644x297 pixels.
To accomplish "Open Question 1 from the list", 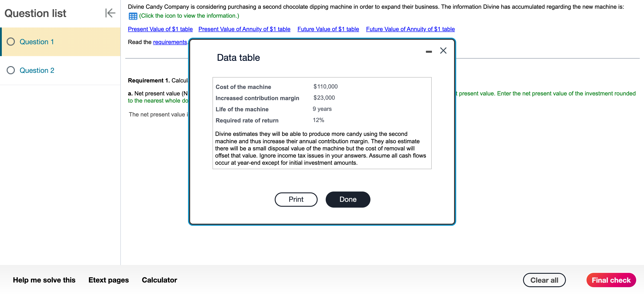I will coord(36,42).
